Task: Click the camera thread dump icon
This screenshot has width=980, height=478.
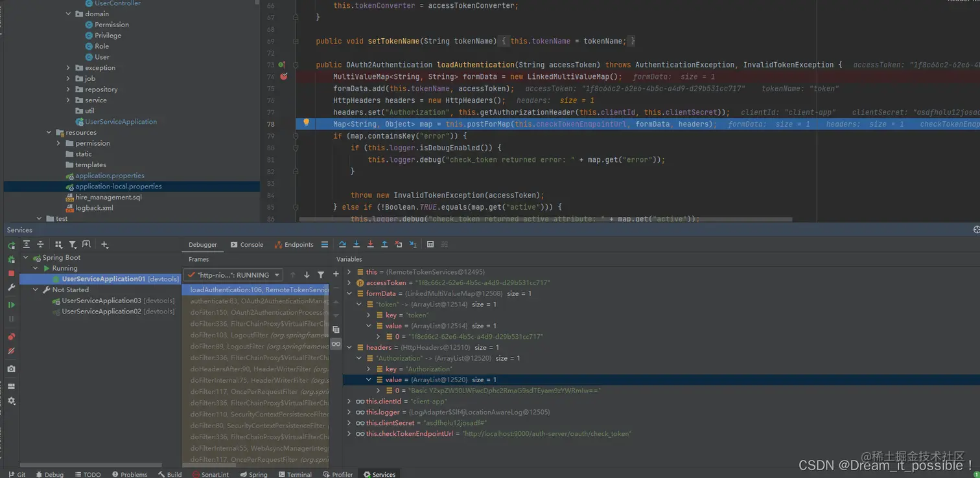Action: (x=11, y=369)
